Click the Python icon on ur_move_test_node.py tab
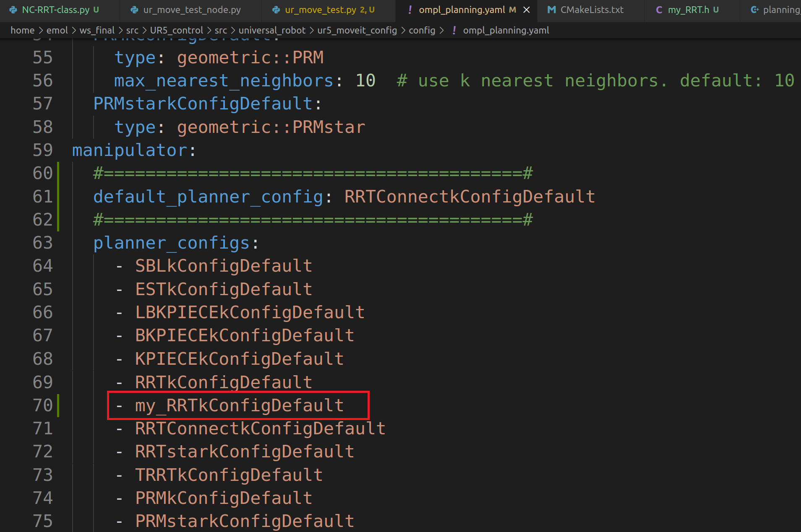This screenshot has width=801, height=532. point(134,9)
